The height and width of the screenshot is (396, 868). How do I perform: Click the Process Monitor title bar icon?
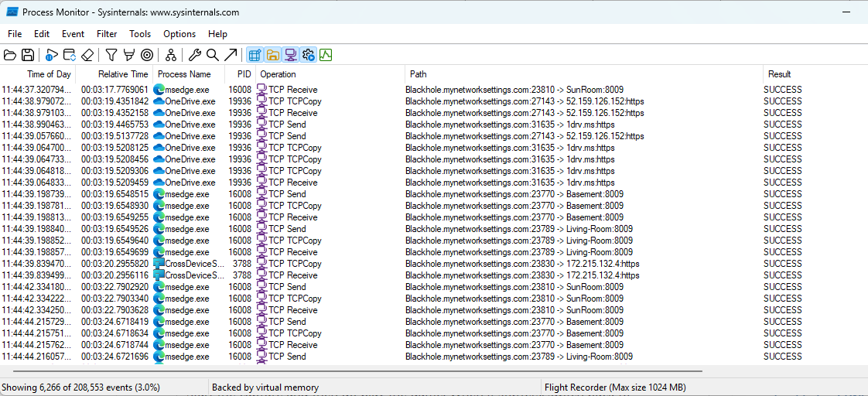point(11,11)
